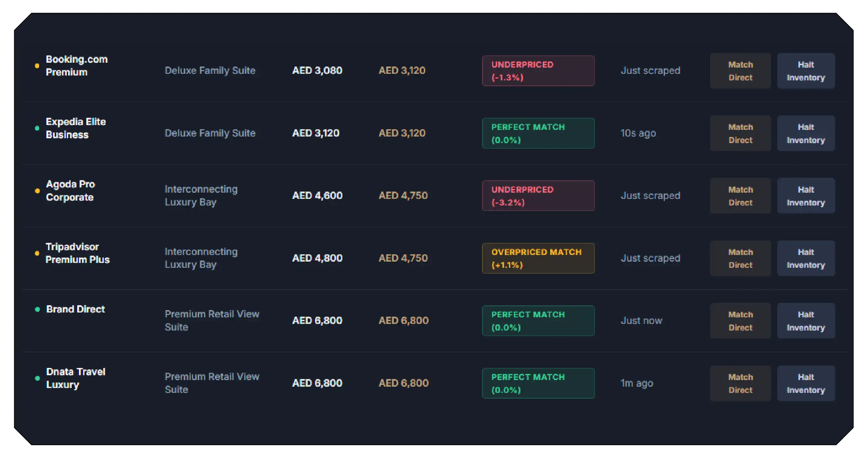Image resolution: width=868 pixels, height=458 pixels.
Task: Halt Inventory on Expedia Elite Business row
Action: point(806,133)
